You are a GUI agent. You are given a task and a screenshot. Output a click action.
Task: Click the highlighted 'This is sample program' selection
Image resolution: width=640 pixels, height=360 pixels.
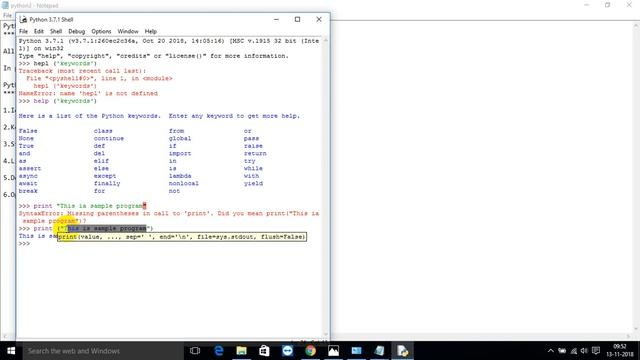click(x=107, y=228)
